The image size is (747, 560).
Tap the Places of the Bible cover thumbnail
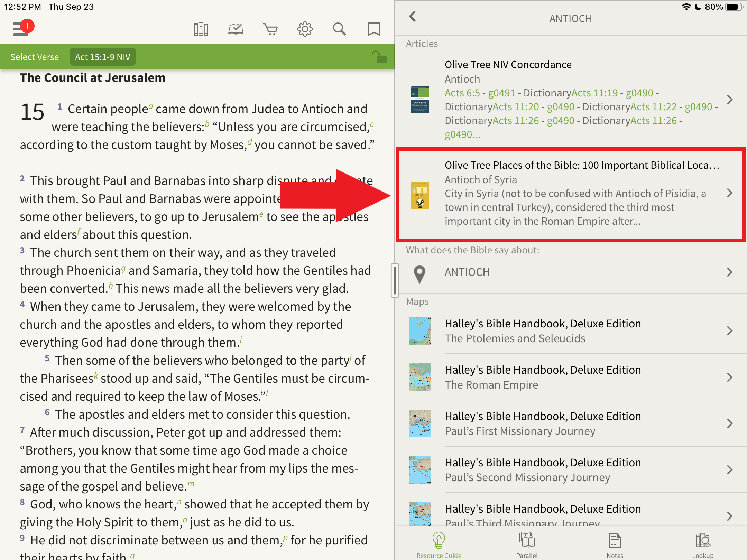pos(420,196)
